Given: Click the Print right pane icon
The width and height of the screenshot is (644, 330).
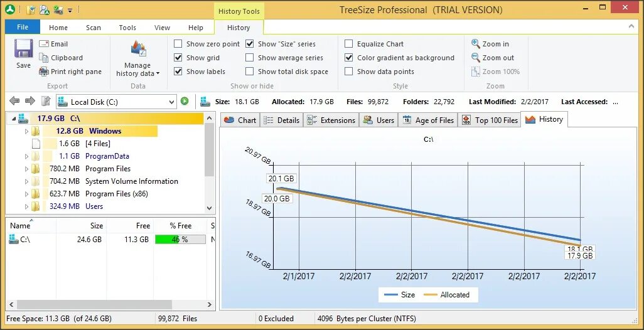Looking at the screenshot, I should point(44,72).
